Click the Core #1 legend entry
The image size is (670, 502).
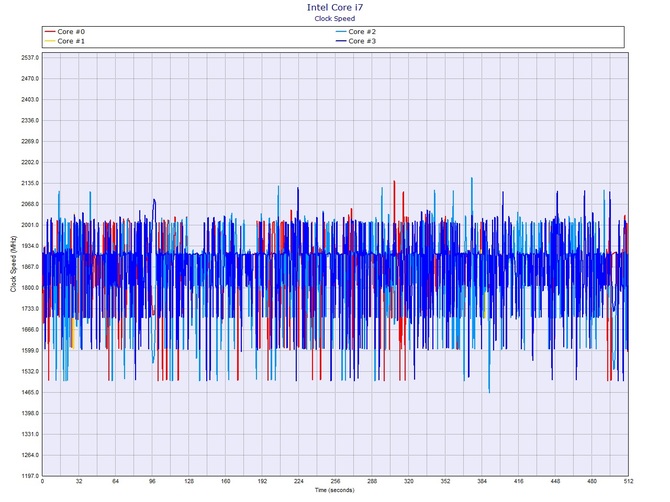(x=65, y=41)
